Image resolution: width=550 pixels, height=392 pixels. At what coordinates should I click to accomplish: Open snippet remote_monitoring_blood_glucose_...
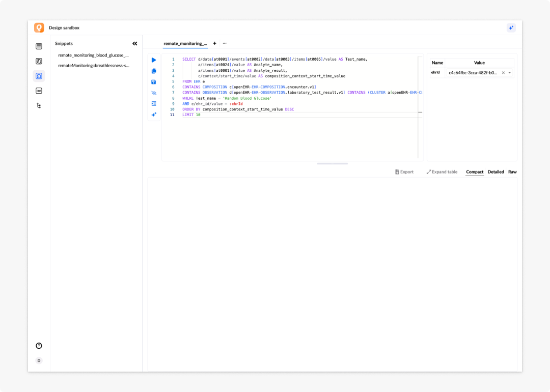click(x=93, y=55)
